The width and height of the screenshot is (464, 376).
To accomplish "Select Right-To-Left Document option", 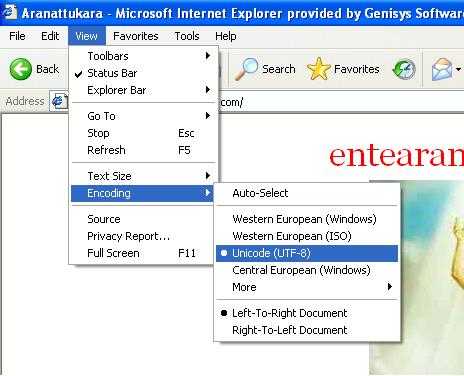I will click(x=307, y=330).
